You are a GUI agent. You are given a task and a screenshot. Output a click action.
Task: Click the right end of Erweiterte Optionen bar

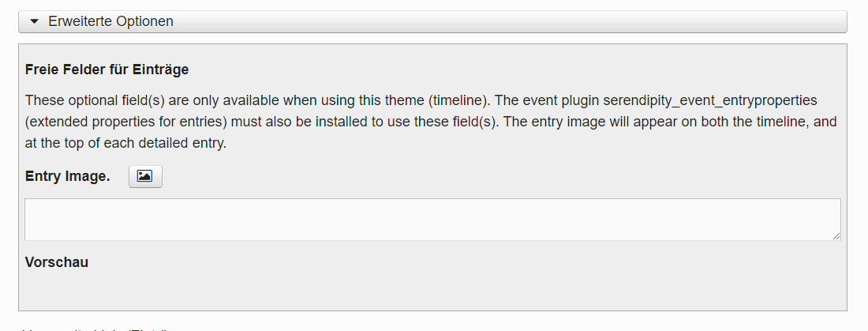(x=829, y=21)
